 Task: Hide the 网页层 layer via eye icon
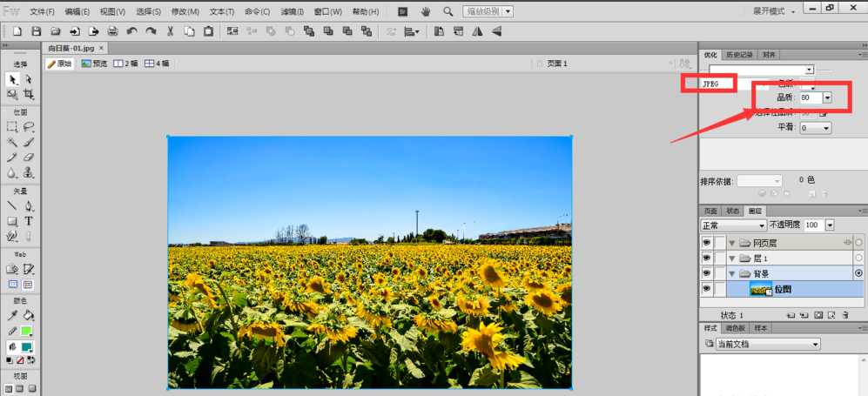pos(706,243)
